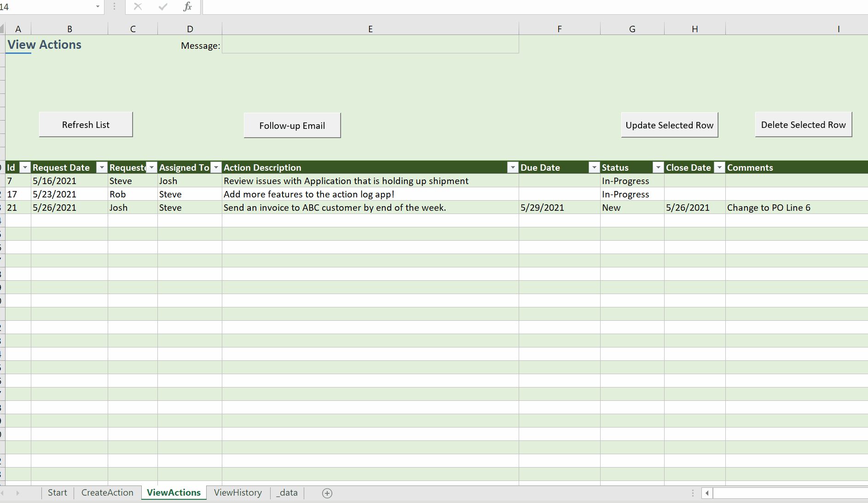Viewport: 868px width, 503px height.
Task: Open the Request Date column filter dropdown
Action: 101,167
